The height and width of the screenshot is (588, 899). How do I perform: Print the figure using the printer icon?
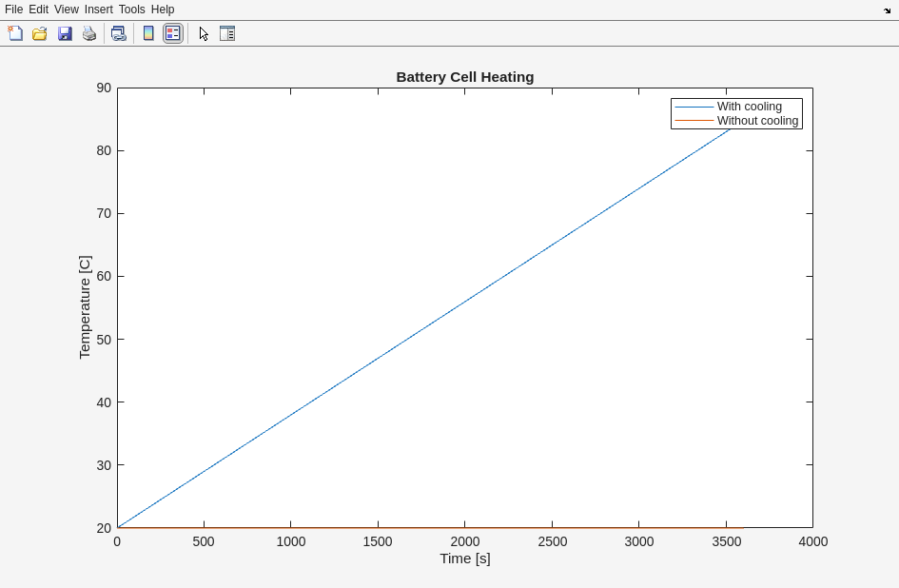point(89,33)
